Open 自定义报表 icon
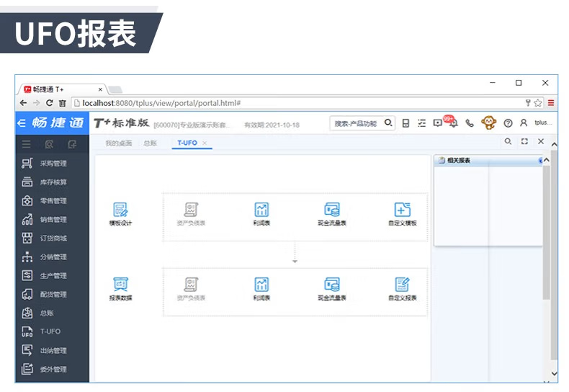 (x=403, y=289)
